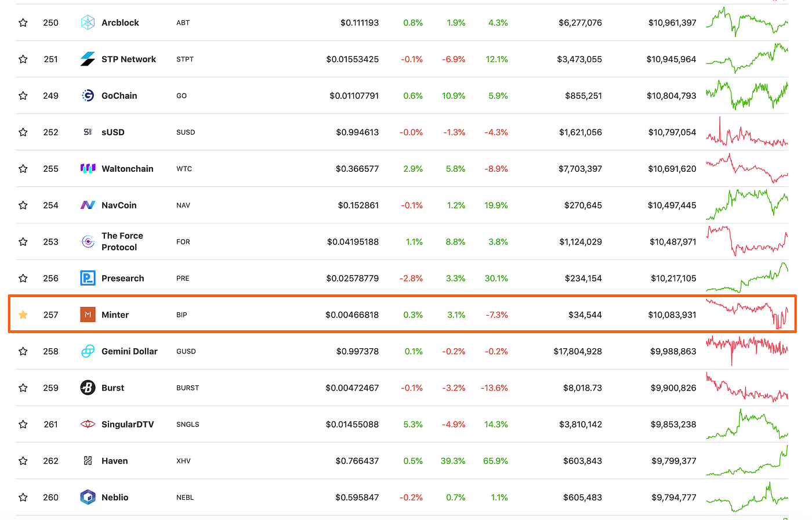This screenshot has height=520, width=812.
Task: Click the GoChain coin logo
Action: pos(88,96)
